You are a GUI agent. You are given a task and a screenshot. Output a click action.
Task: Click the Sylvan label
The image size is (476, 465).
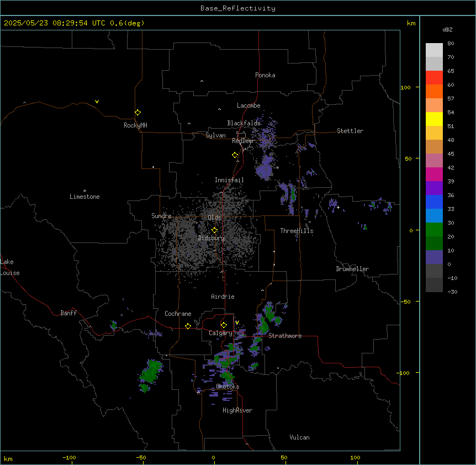tap(215, 135)
